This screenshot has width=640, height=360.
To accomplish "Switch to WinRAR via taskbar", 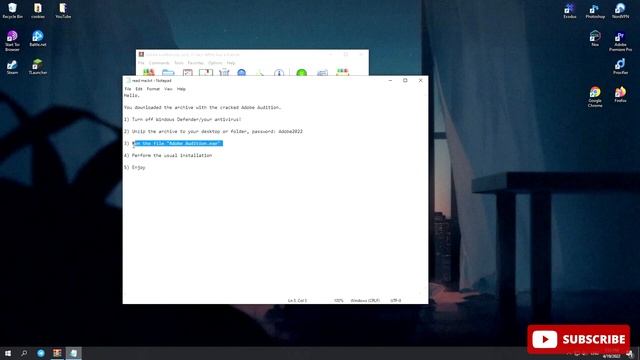I will tap(57, 353).
